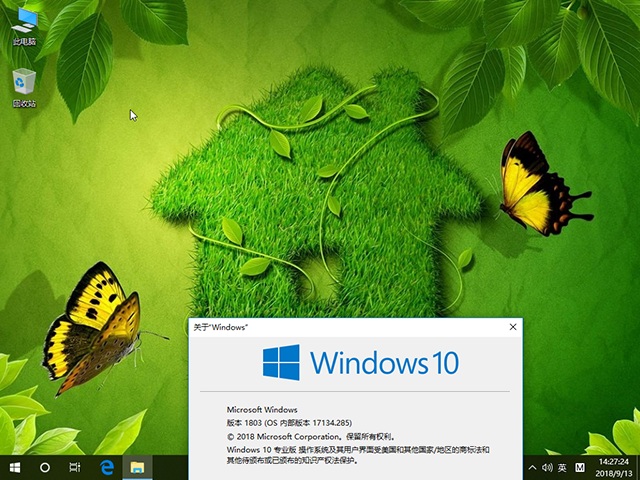Click the Windows 10 专业版 description paragraph
Viewport: 640px width, 480px height.
[358, 455]
